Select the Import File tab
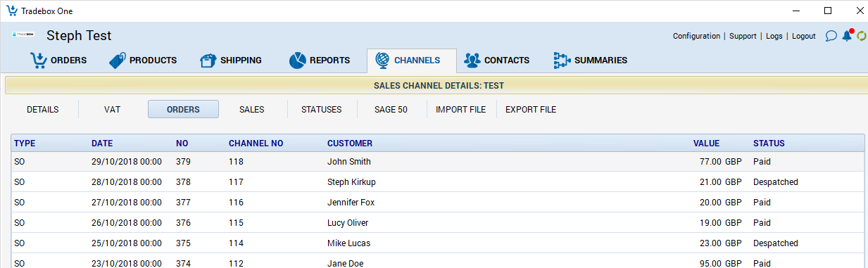Image resolution: width=868 pixels, height=268 pixels. coord(461,110)
